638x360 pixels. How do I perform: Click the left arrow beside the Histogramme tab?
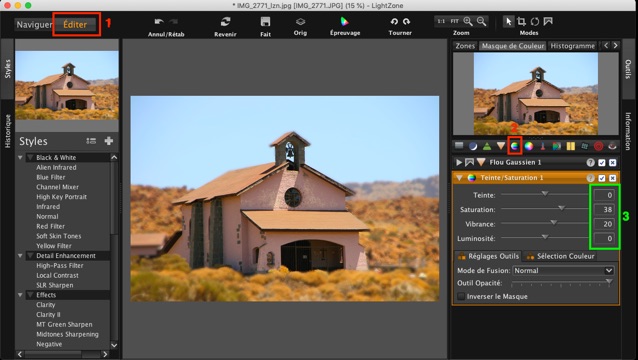[x=606, y=46]
